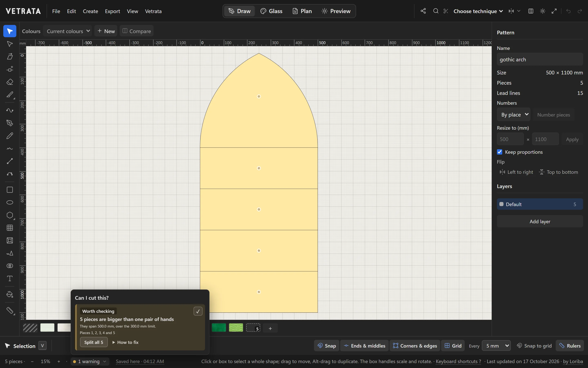Toggle Rulers visibility
The height and width of the screenshot is (368, 588).
(570, 346)
